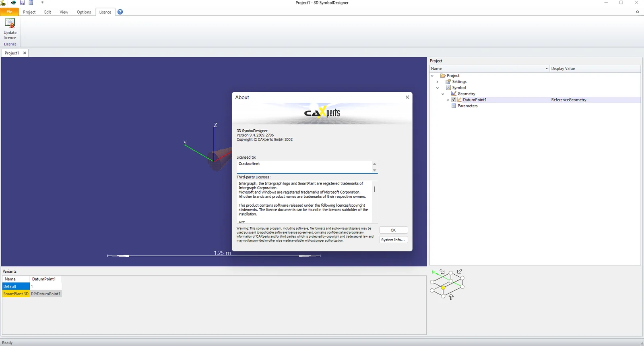The width and height of the screenshot is (644, 346).
Task: Click the Name header in Variants table
Action: click(16, 279)
